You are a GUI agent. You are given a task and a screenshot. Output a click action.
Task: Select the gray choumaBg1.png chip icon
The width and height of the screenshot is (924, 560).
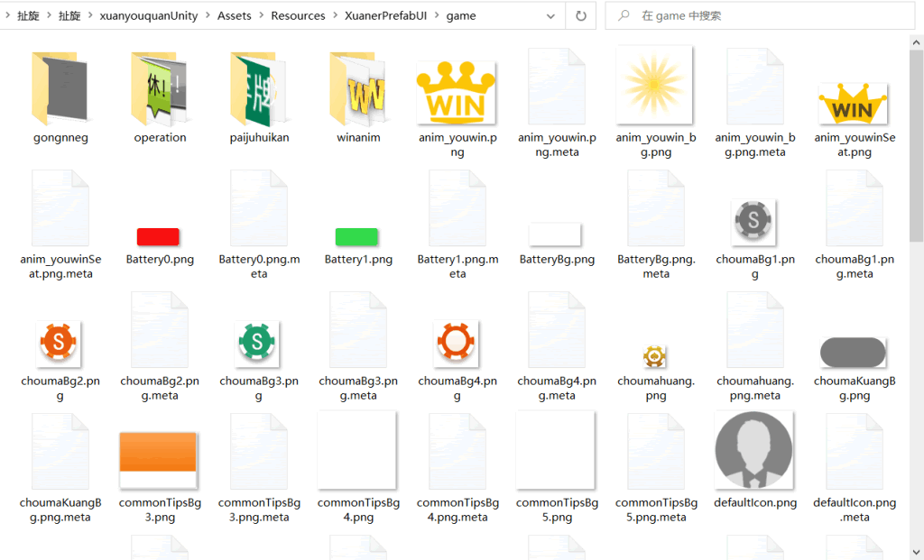click(x=754, y=220)
